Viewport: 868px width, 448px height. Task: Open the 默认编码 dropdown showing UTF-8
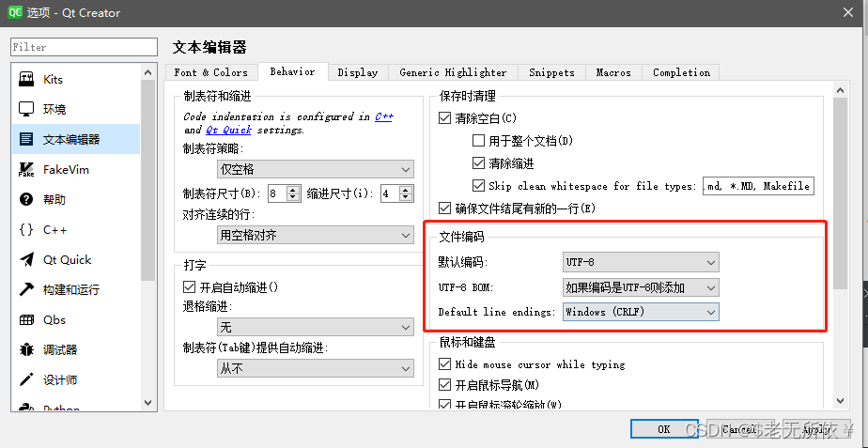(x=641, y=262)
